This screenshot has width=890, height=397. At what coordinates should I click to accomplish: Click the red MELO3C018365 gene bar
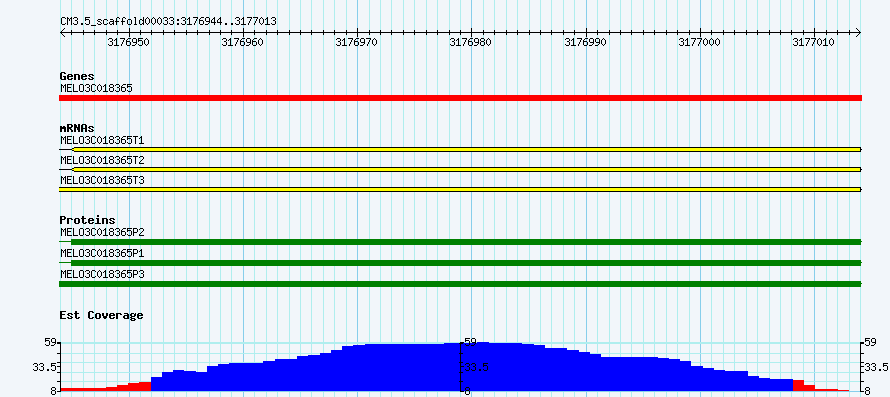(x=460, y=98)
